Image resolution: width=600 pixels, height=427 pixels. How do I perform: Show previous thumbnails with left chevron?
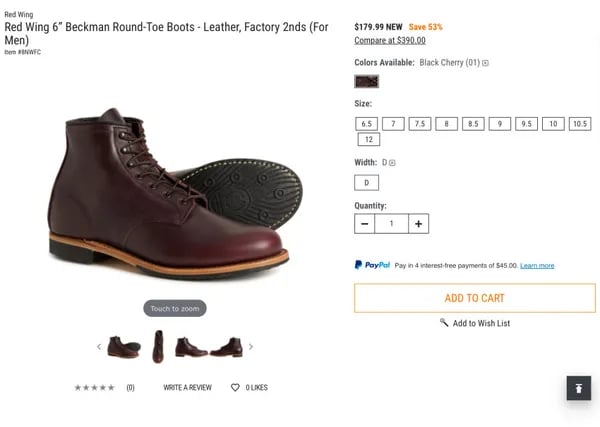pyautogui.click(x=99, y=347)
